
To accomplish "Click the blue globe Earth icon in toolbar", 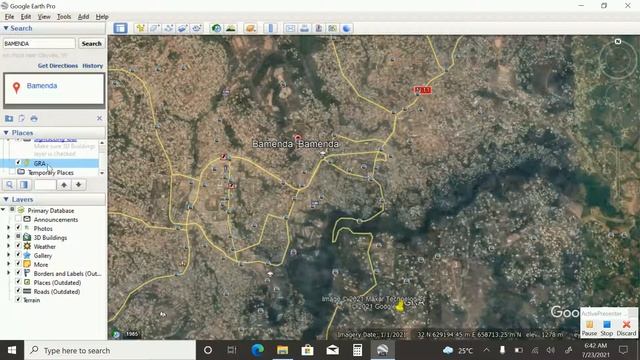I will [x=346, y=28].
